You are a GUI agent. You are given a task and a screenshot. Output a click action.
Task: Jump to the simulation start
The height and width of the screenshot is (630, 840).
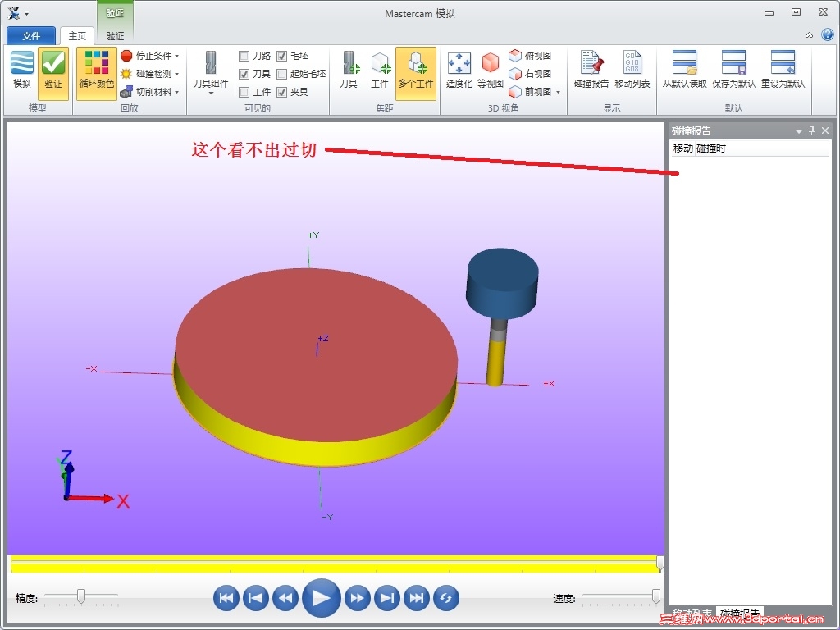[x=226, y=598]
